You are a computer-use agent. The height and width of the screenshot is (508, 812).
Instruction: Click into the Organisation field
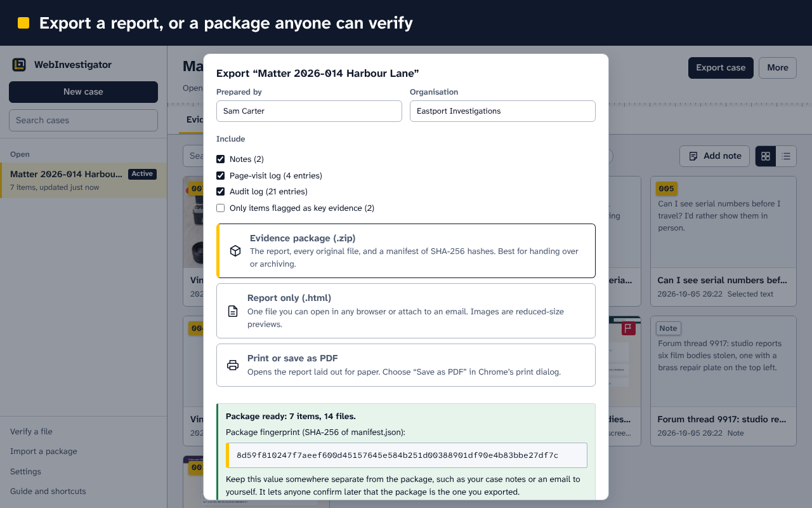pyautogui.click(x=502, y=111)
